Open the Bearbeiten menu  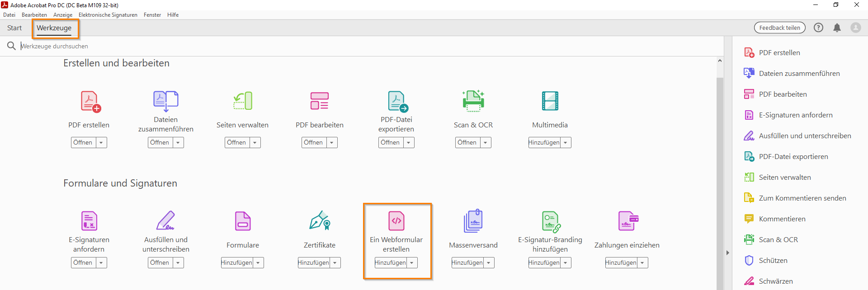click(34, 15)
